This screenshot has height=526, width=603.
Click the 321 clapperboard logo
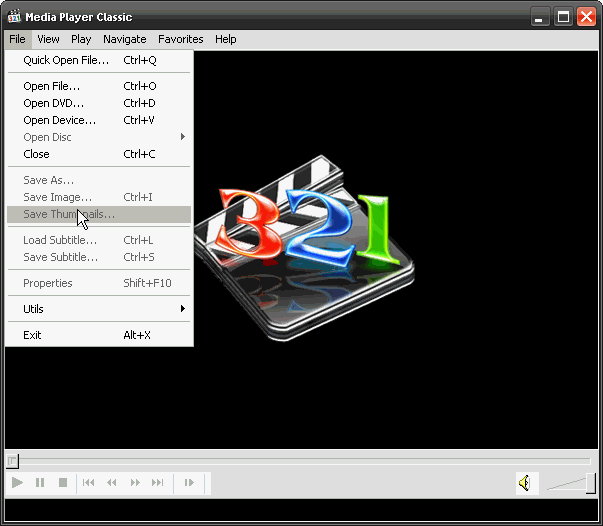coord(304,248)
